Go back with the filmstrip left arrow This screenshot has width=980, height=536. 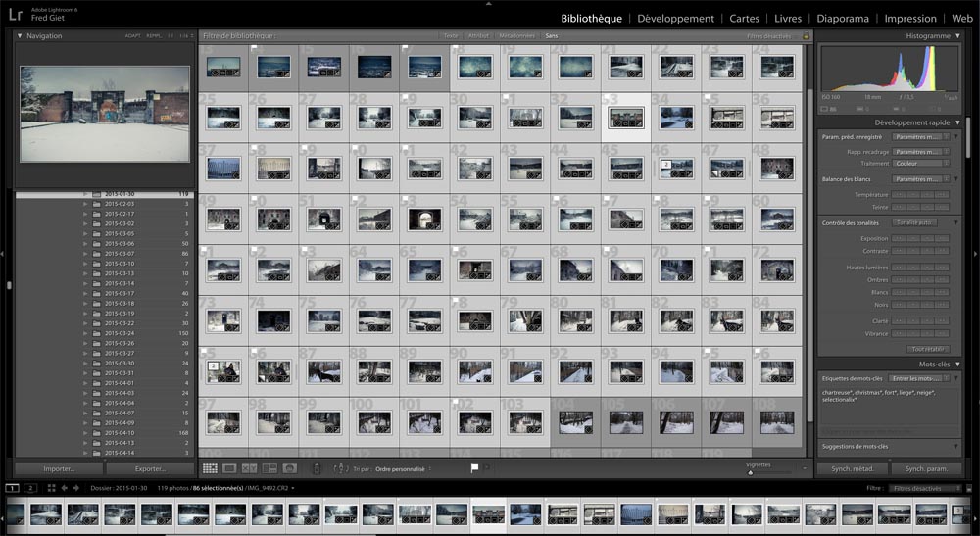tap(65, 487)
